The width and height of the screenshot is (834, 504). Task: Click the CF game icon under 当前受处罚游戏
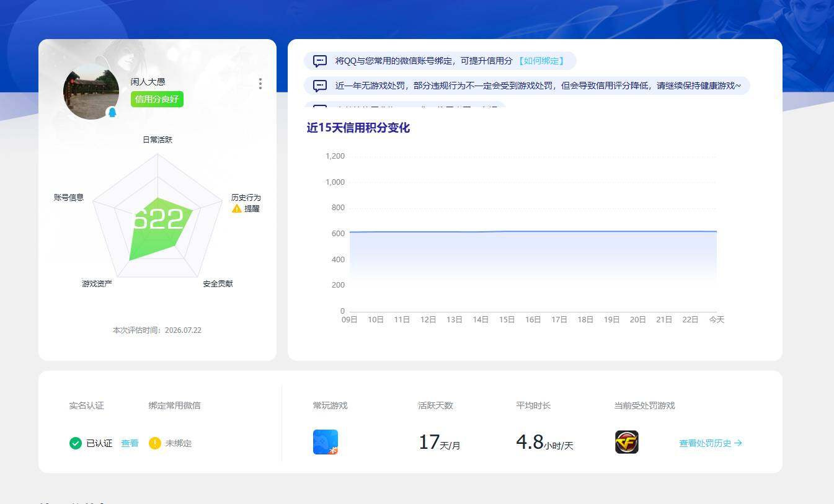tap(627, 442)
